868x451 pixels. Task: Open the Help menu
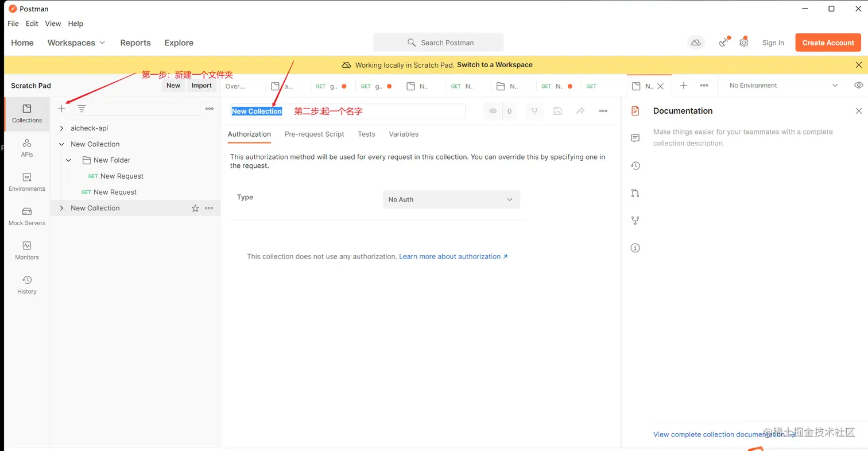[76, 24]
